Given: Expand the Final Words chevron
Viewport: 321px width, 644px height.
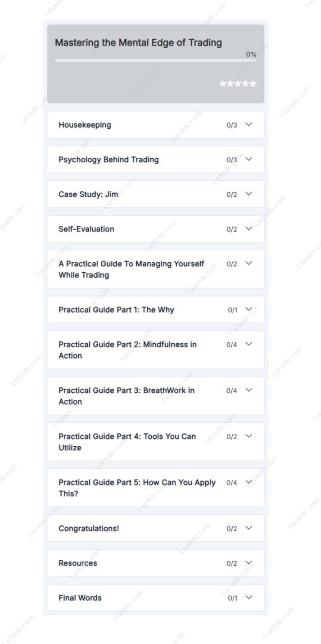Looking at the screenshot, I should coord(249,597).
